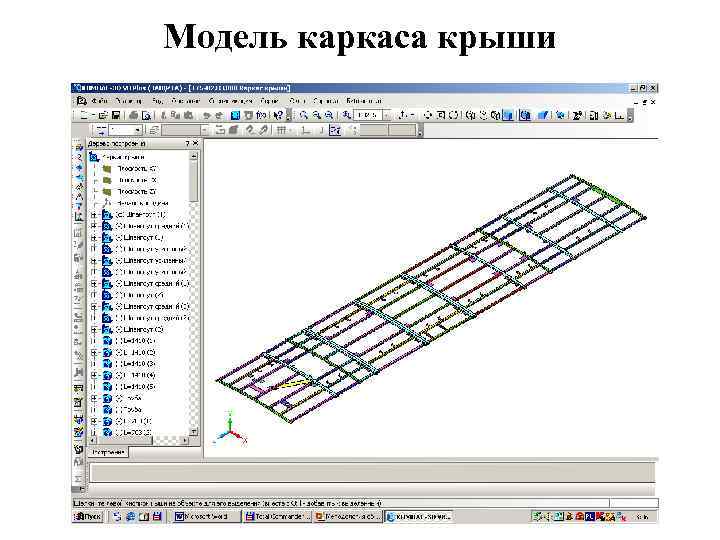The image size is (720, 540).
Task: Click the tree scrollbar down arrow
Action: tap(194, 431)
